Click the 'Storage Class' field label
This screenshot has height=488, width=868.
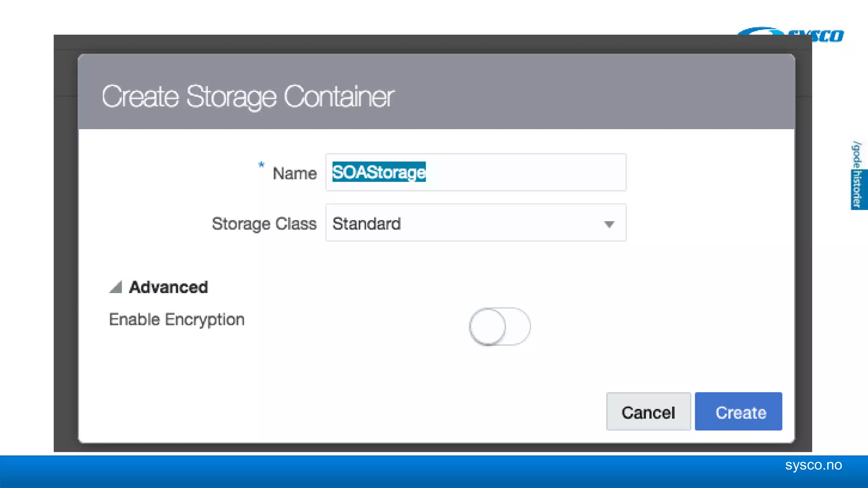[264, 224]
